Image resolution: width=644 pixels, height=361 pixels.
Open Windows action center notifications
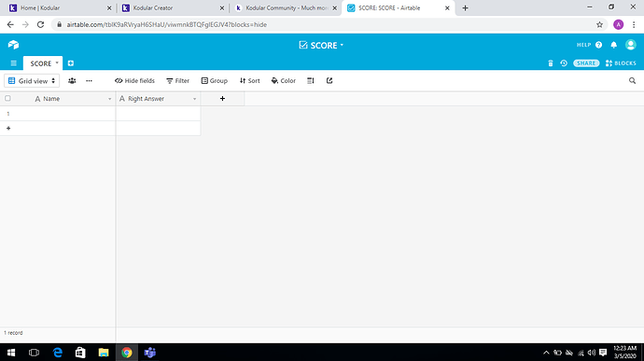point(603,353)
